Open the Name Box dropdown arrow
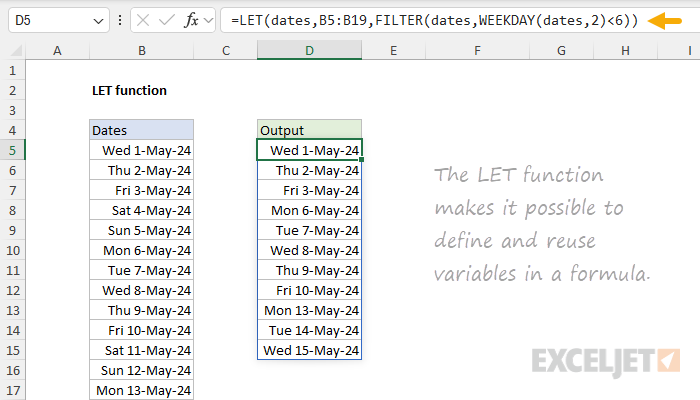 (98, 21)
